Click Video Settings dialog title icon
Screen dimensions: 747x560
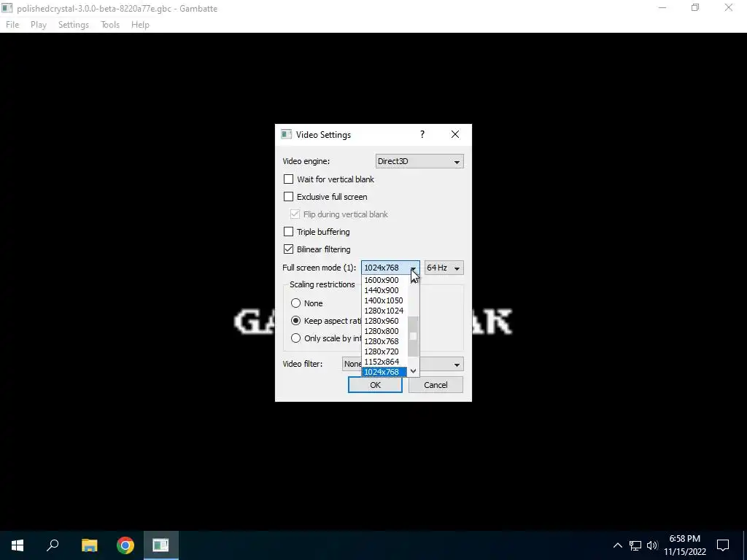(x=286, y=135)
